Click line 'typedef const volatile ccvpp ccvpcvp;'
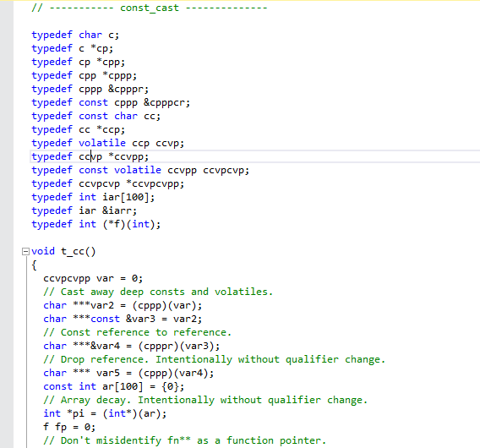The image size is (480, 448). [x=140, y=170]
